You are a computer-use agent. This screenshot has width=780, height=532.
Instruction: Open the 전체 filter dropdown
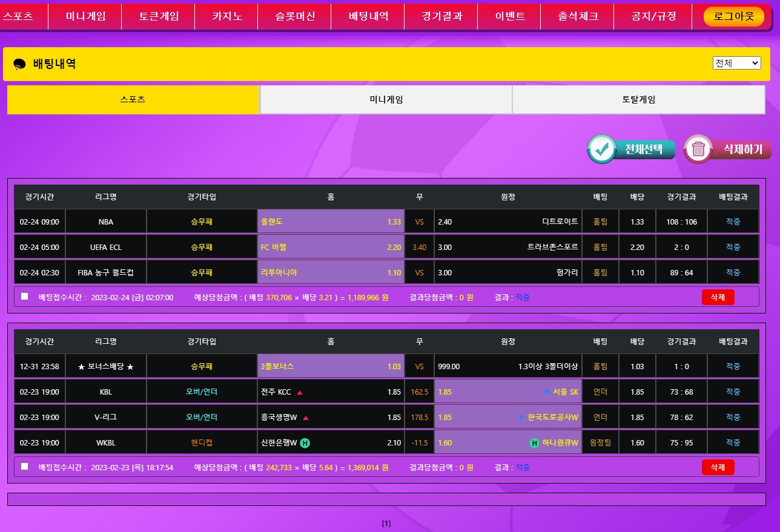pyautogui.click(x=736, y=63)
